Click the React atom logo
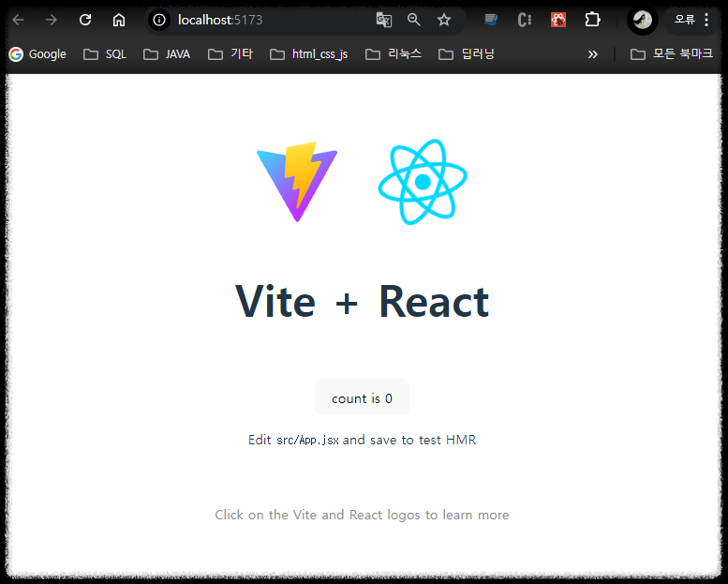The image size is (728, 584). tap(423, 182)
